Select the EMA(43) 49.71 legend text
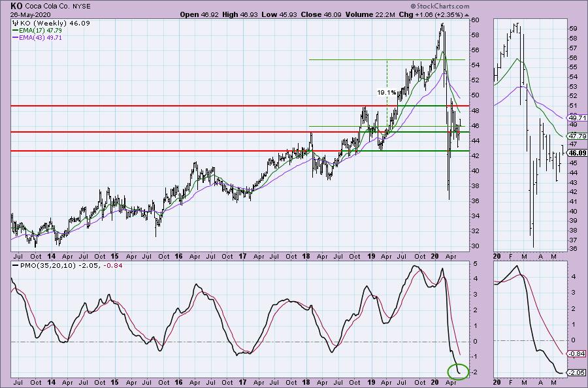588x388 pixels. pos(41,38)
